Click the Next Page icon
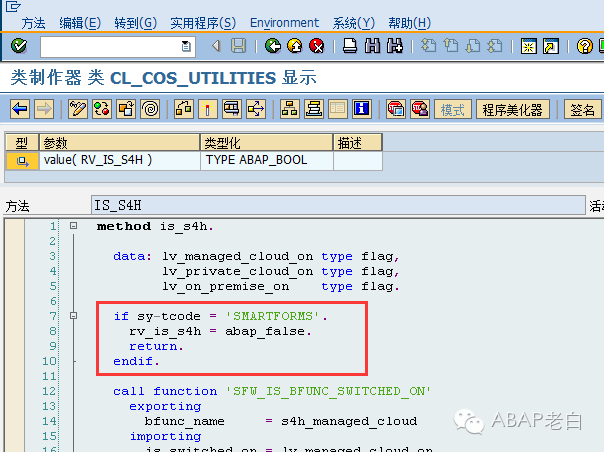604x452 pixels. pos(473,46)
